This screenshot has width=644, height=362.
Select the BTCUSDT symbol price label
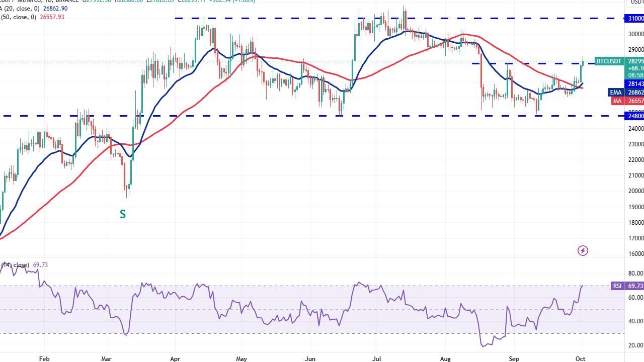(609, 61)
